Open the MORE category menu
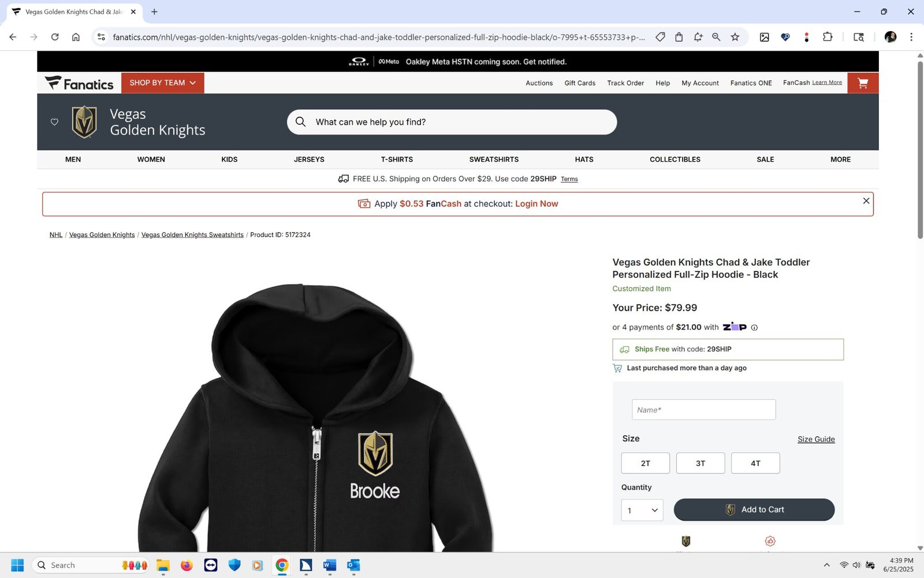The image size is (924, 578). click(x=840, y=160)
